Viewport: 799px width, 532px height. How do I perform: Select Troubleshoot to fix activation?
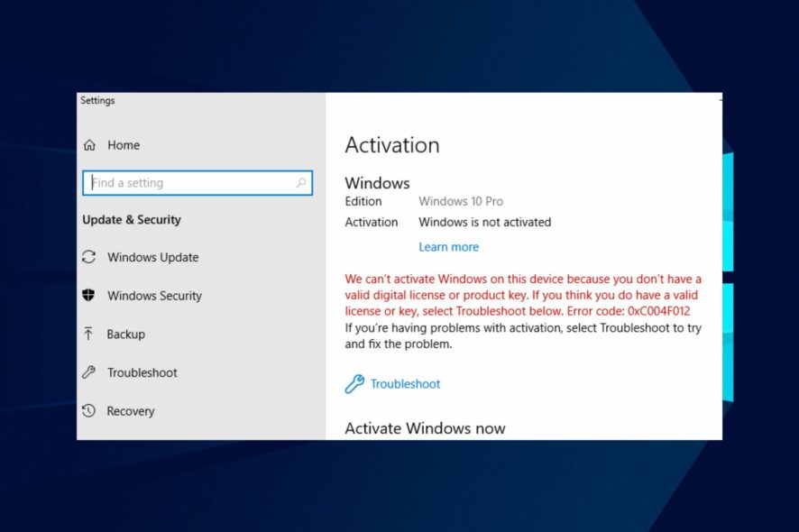404,383
